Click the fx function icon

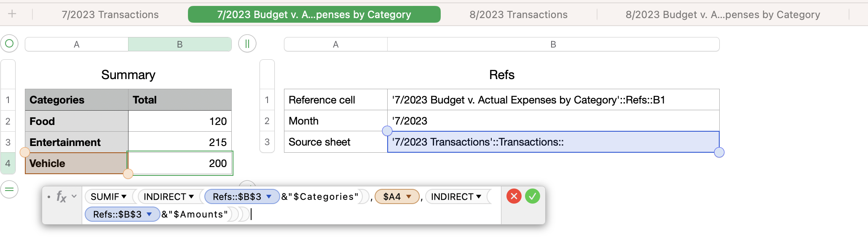(62, 196)
